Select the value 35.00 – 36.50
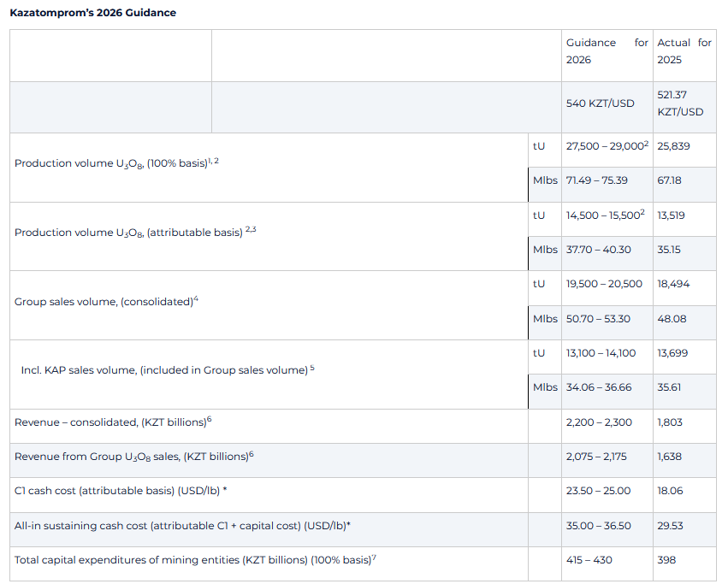This screenshot has width=728, height=584. point(599,526)
